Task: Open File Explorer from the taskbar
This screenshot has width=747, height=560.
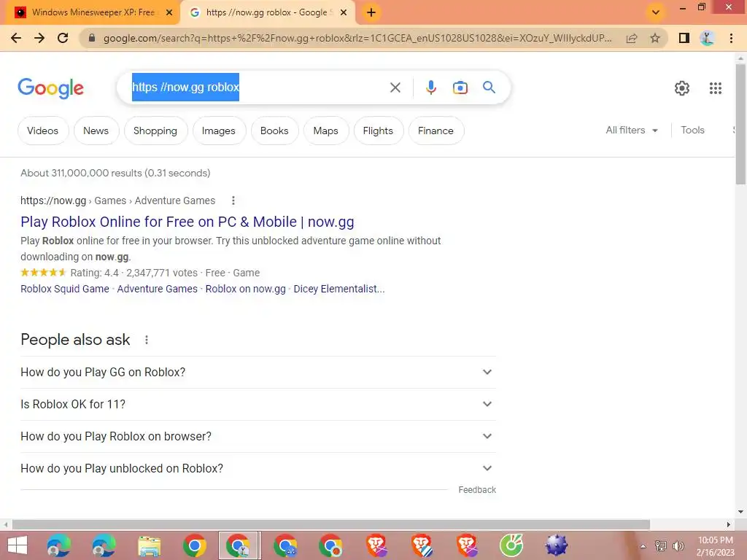Action: point(149,545)
